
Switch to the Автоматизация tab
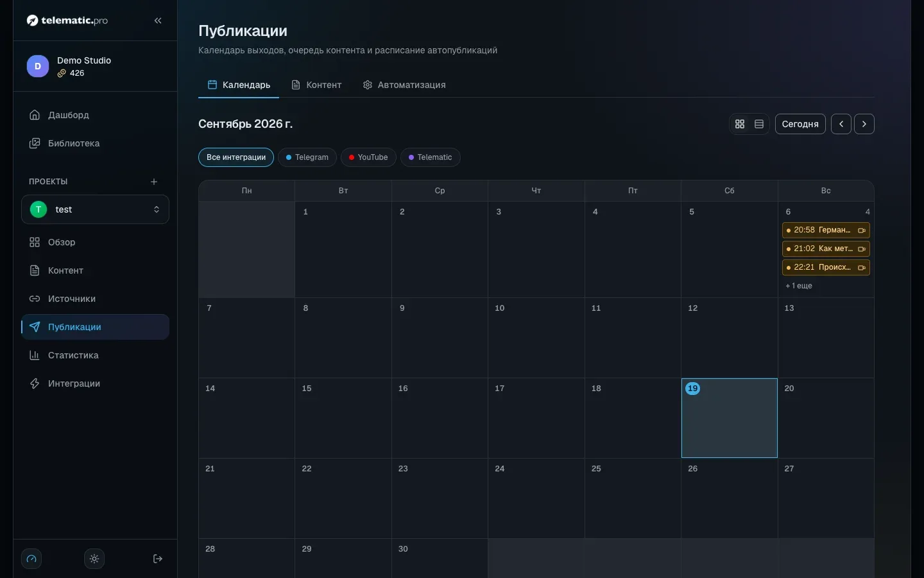pyautogui.click(x=404, y=85)
